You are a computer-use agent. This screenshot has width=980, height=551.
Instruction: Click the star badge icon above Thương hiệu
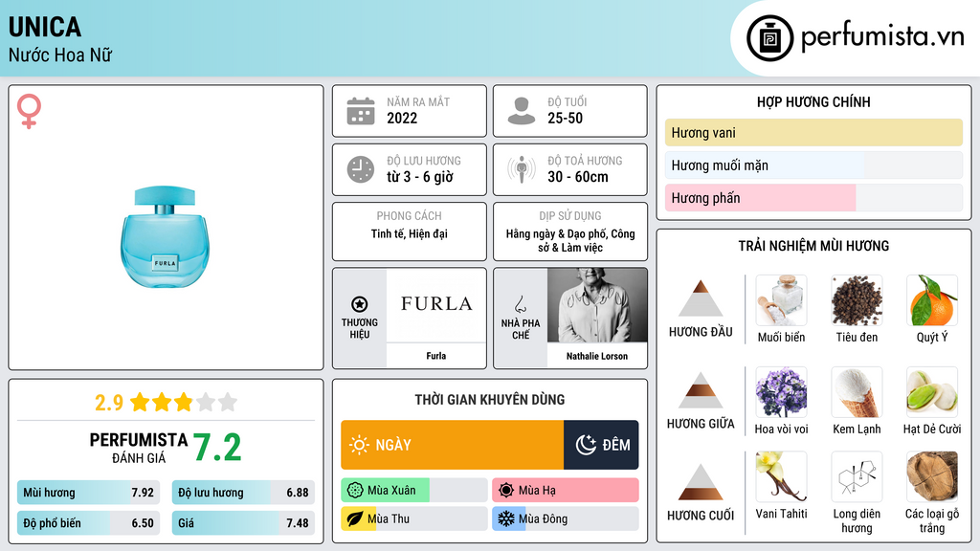[x=360, y=304]
